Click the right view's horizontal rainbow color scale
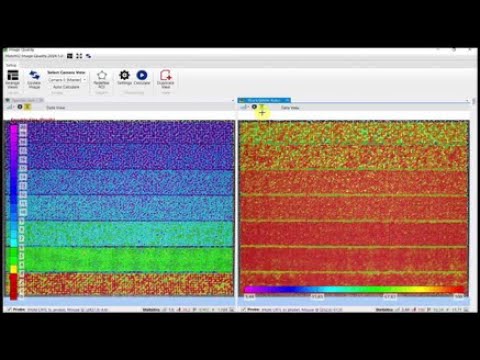This screenshot has width=480, height=360. (354, 289)
